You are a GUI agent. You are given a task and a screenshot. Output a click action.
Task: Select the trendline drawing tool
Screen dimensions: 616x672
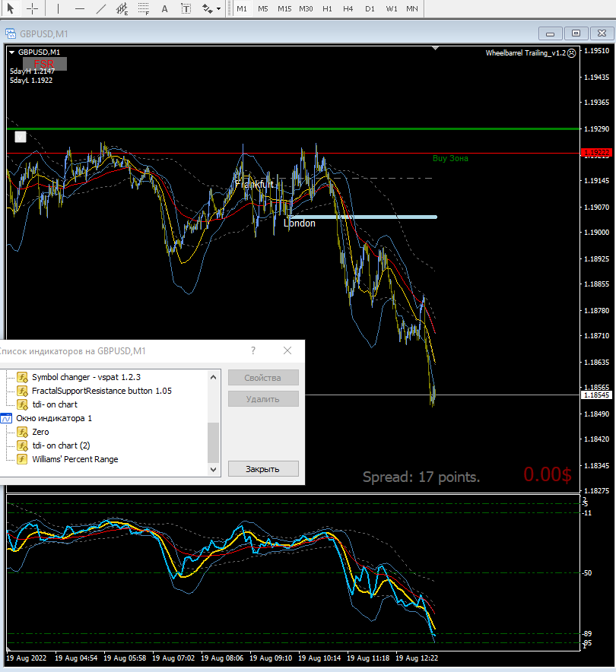click(x=101, y=9)
